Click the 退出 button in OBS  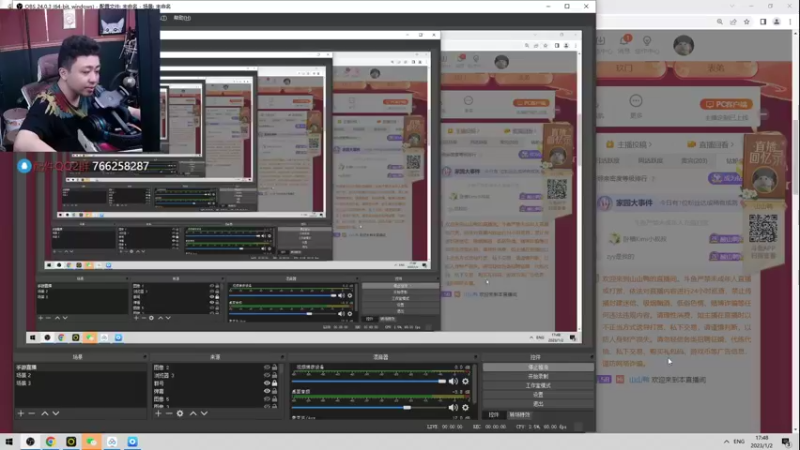[x=538, y=404]
